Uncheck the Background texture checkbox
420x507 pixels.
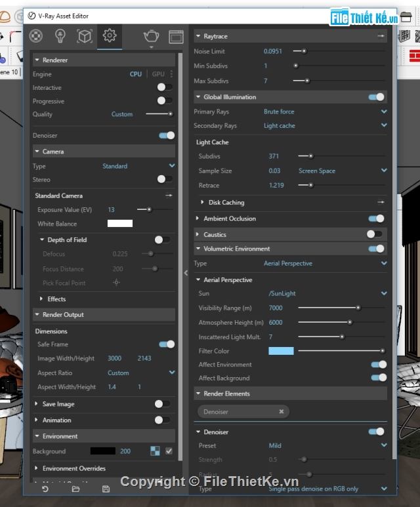click(x=169, y=451)
